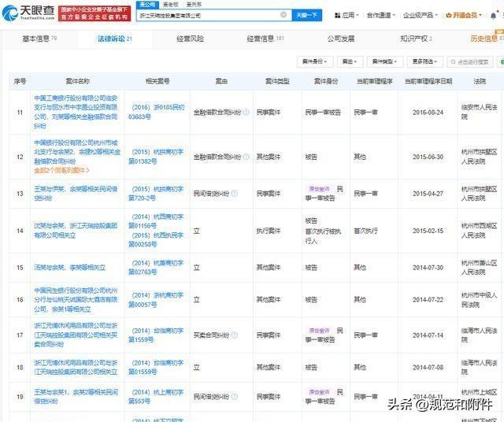This screenshot has width=504, height=422.
Task: Open the 案件身份 filter dropdown
Action: tap(315, 61)
